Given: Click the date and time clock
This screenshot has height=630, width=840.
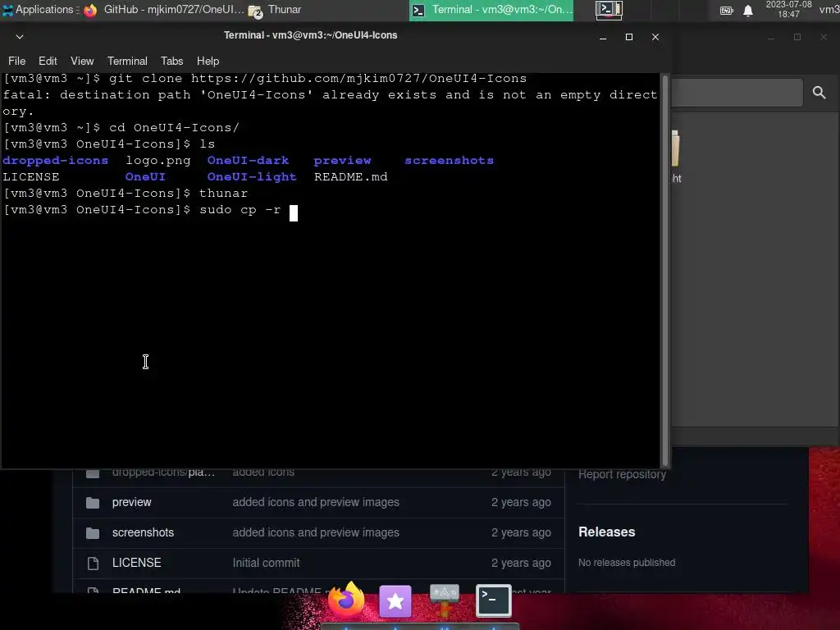Looking at the screenshot, I should tap(788, 10).
